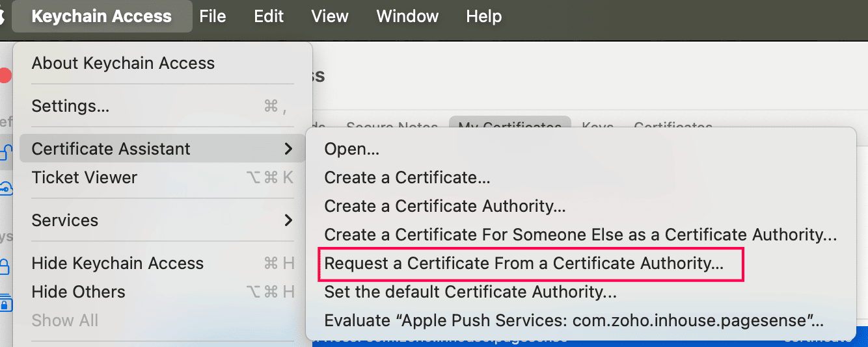This screenshot has width=868, height=347.
Task: Open the Help menu
Action: pyautogui.click(x=484, y=16)
